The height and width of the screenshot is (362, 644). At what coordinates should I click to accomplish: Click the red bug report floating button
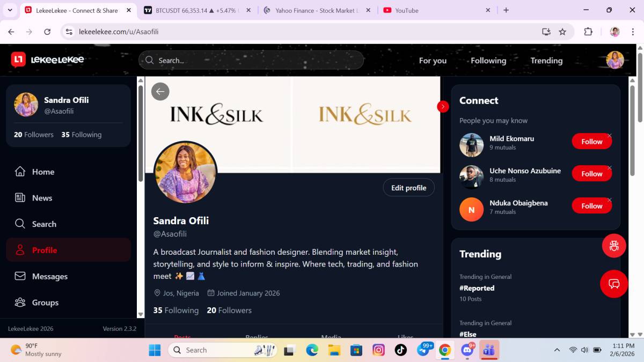click(614, 246)
